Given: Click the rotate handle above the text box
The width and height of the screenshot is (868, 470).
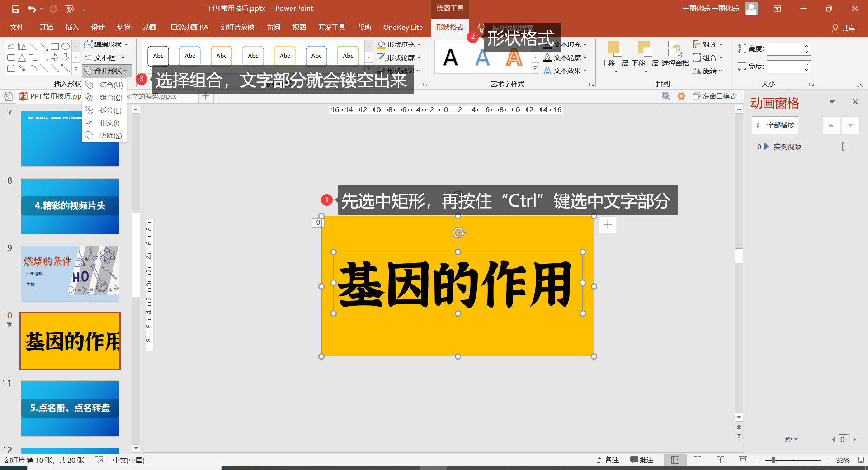Looking at the screenshot, I should [x=458, y=233].
